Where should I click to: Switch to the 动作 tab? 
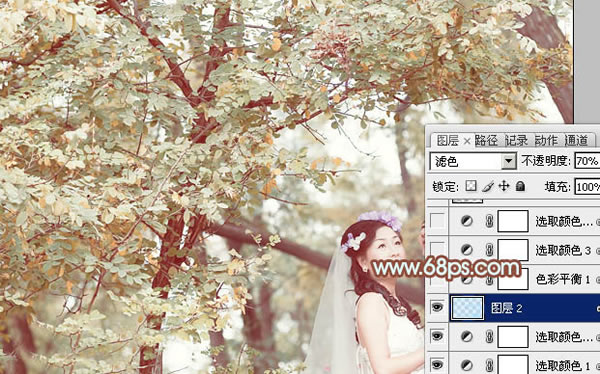pyautogui.click(x=546, y=140)
